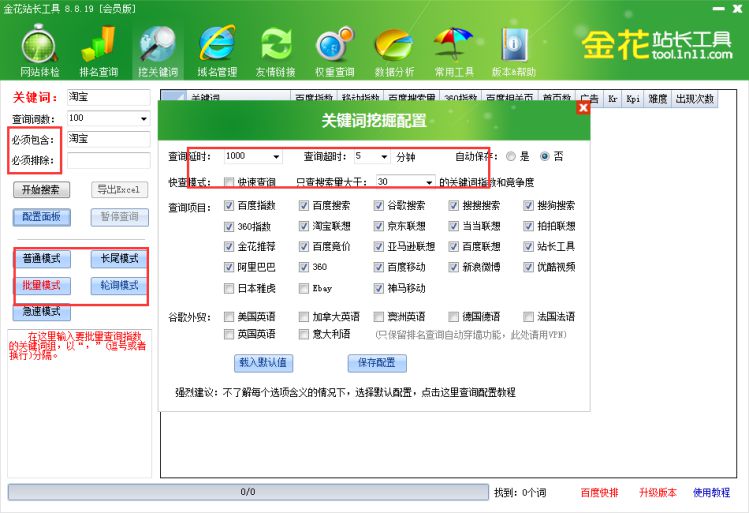The width and height of the screenshot is (749, 513).
Task: Click the 导出Excel button
Action: pos(119,190)
